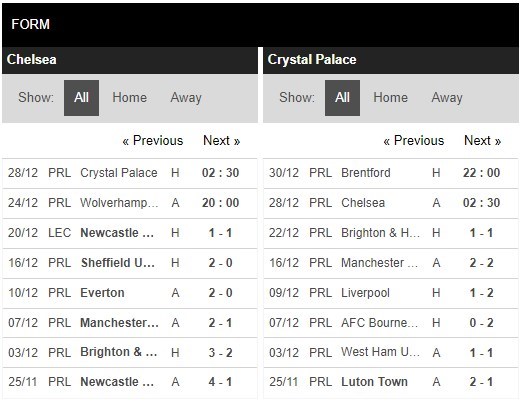Open the AFC Bournemouth 0-2 result

pos(391,323)
